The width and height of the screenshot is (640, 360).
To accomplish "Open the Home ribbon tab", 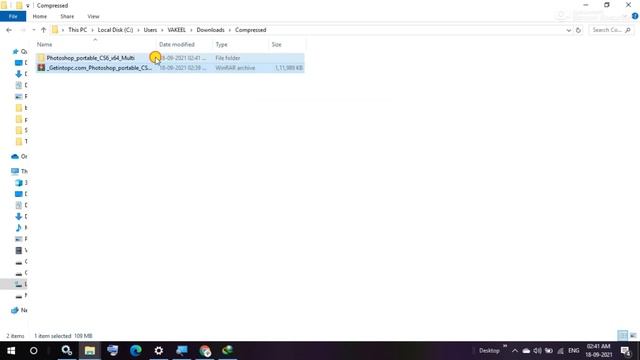I will click(40, 16).
